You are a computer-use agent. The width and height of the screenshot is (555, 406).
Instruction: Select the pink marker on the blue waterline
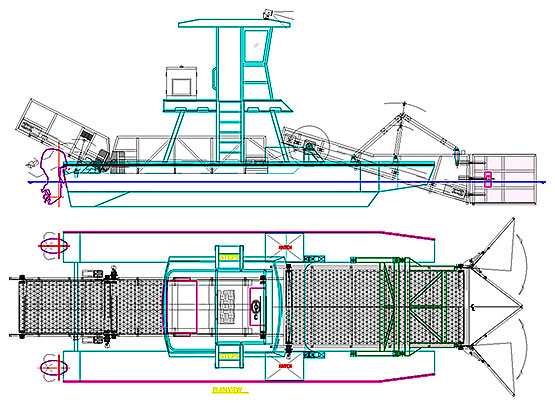tap(488, 179)
